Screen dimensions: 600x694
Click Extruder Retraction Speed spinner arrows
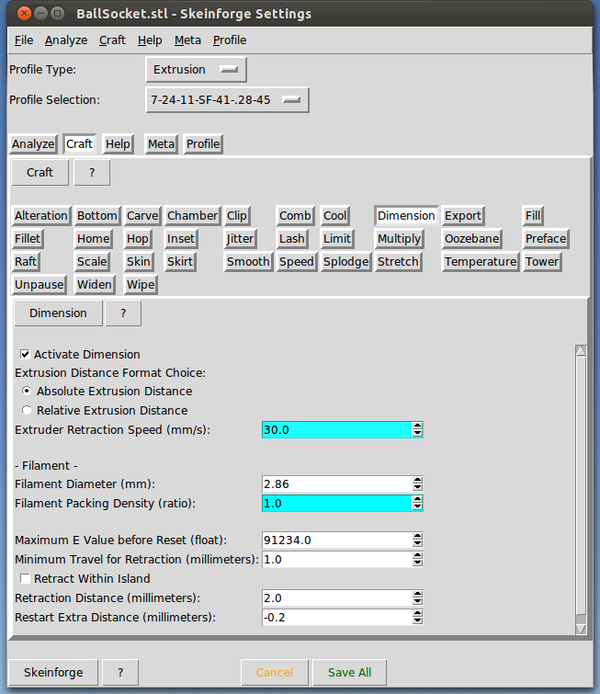click(x=417, y=429)
